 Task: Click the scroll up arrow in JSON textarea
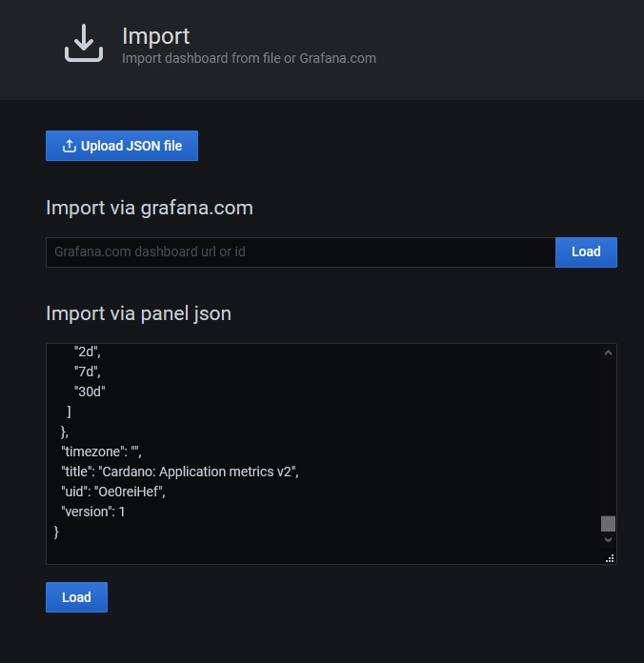(x=609, y=352)
